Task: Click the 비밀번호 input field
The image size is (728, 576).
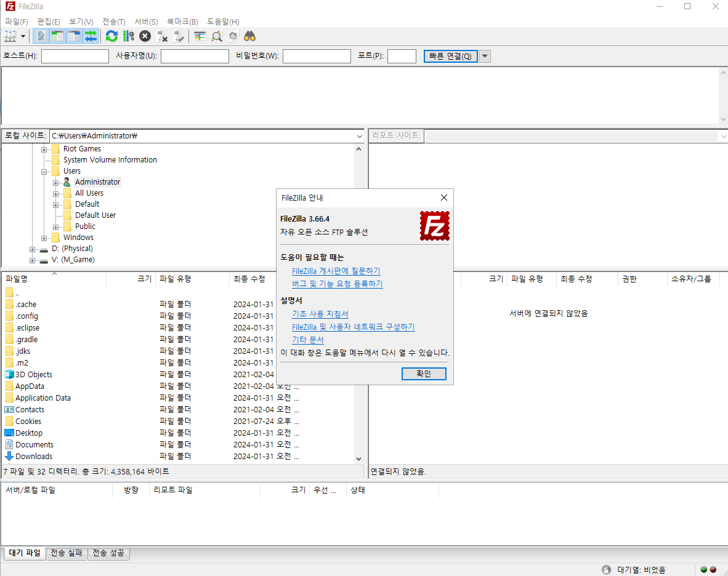Action: point(317,56)
